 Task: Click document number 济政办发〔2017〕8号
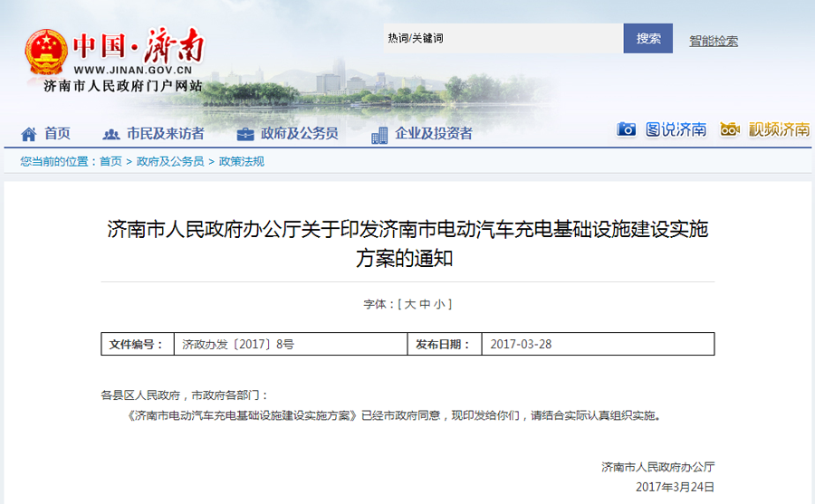coord(238,344)
